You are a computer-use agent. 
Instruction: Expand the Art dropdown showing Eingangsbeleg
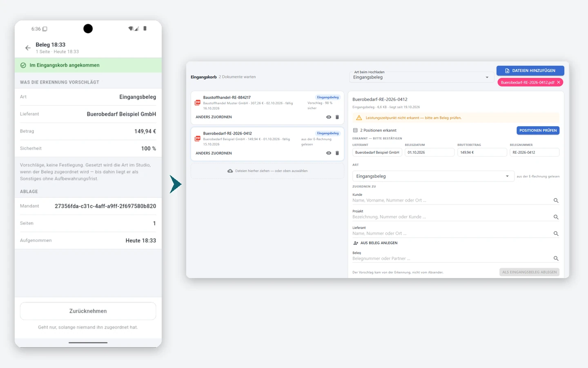pyautogui.click(x=433, y=176)
